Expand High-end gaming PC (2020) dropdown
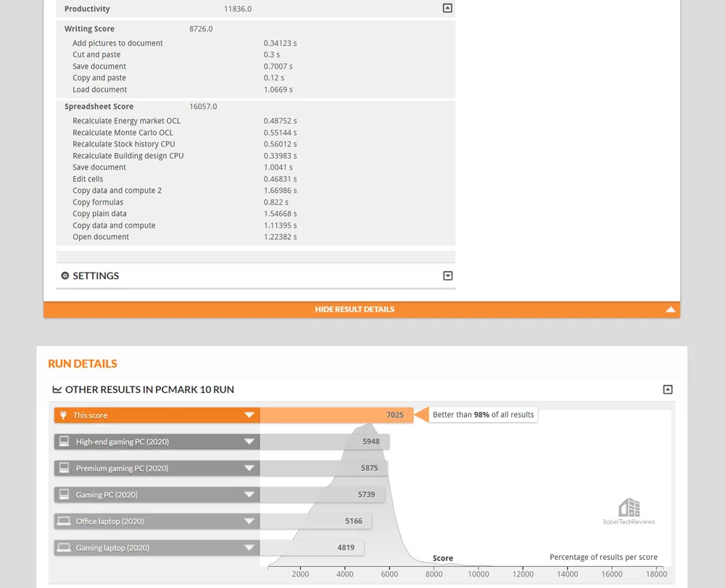725x588 pixels. click(249, 442)
